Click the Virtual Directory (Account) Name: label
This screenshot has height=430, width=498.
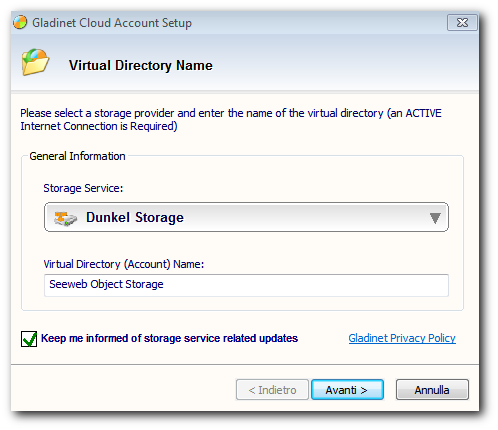coord(124,264)
